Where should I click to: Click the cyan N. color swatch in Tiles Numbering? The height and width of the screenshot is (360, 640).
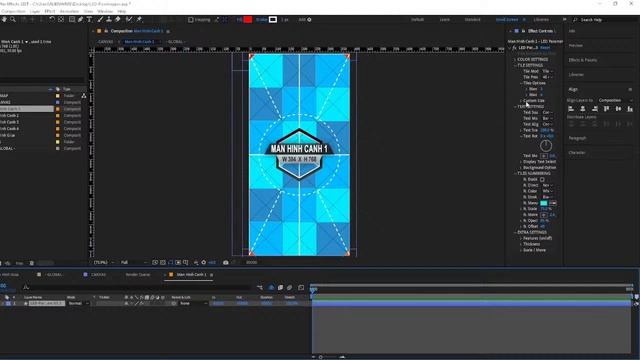[544, 203]
